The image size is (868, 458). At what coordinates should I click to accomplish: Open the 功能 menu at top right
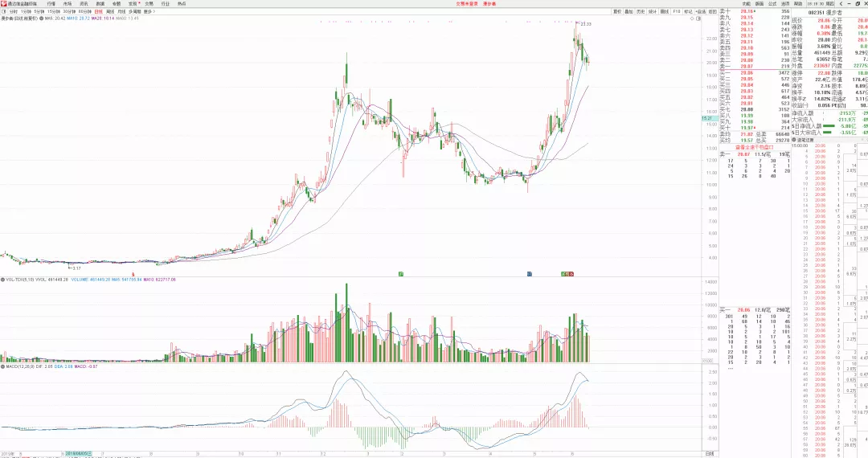[x=746, y=3]
